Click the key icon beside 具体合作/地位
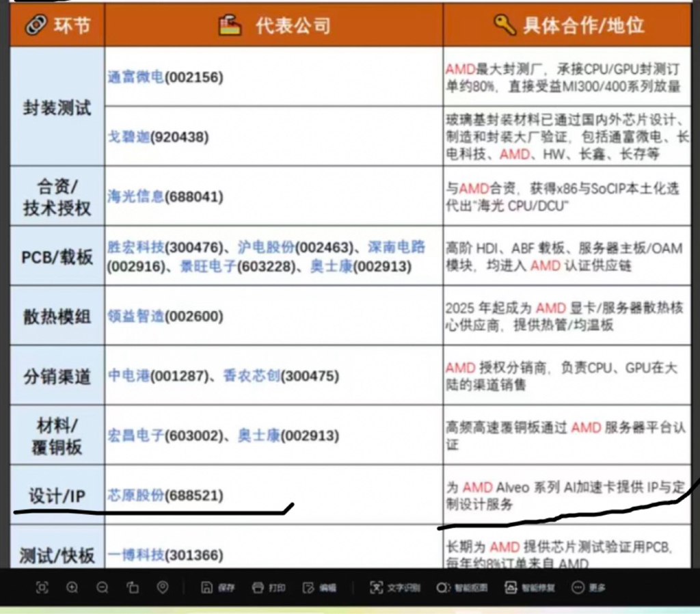700x614 pixels. click(505, 25)
